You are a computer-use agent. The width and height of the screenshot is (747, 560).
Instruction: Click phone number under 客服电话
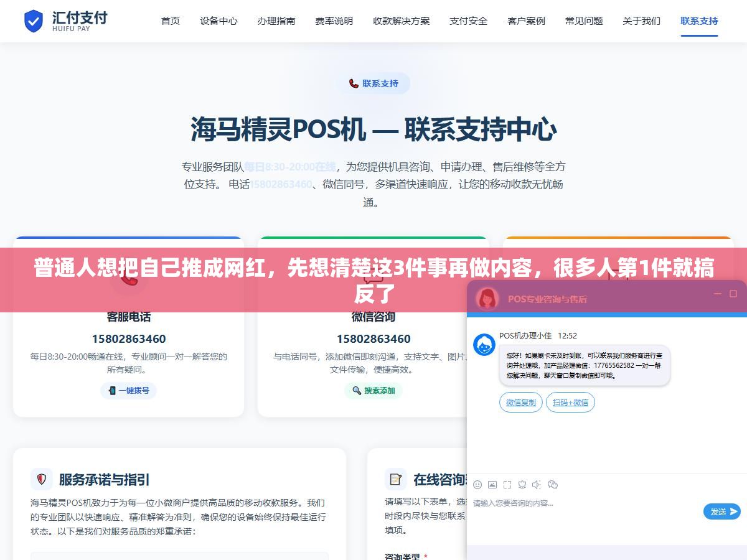pyautogui.click(x=129, y=339)
